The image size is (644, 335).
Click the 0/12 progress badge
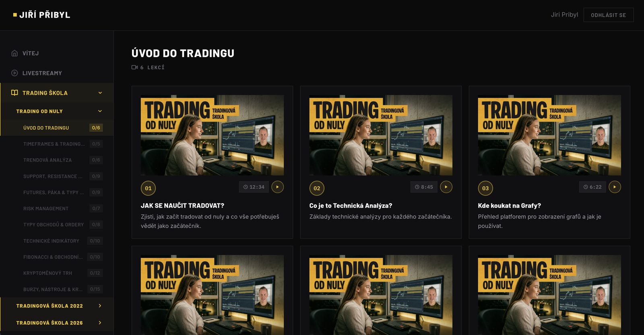[x=95, y=273]
